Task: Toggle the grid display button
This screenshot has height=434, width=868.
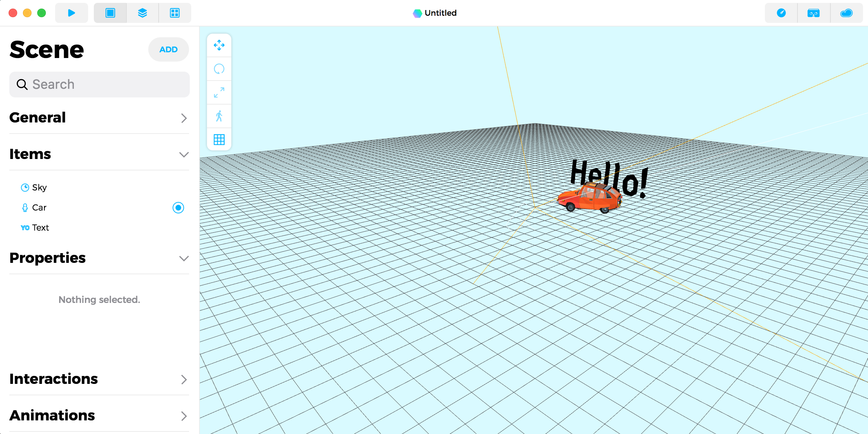Action: pyautogui.click(x=219, y=140)
